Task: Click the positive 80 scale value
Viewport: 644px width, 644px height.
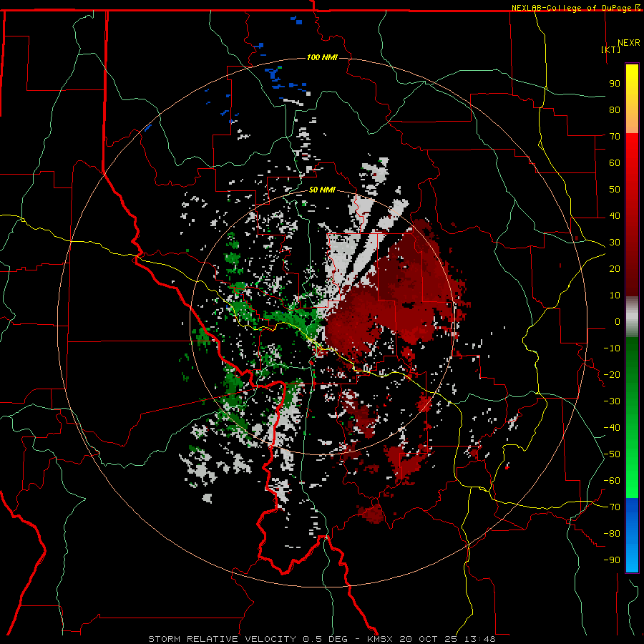Action: pyautogui.click(x=615, y=109)
